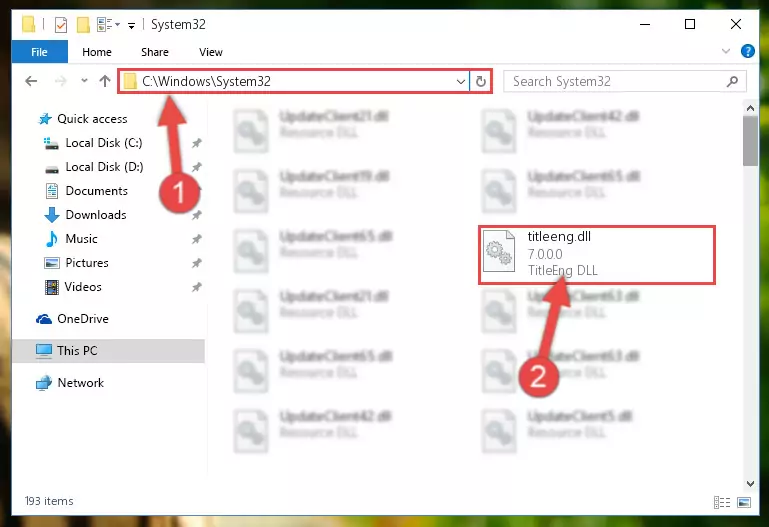Click the pin icon beside Pictures
Image resolution: width=769 pixels, height=527 pixels.
197,263
